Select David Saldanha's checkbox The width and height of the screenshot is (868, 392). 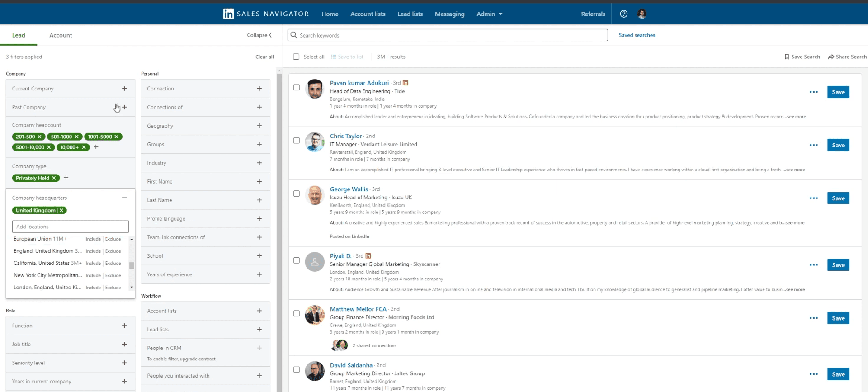[x=297, y=369]
